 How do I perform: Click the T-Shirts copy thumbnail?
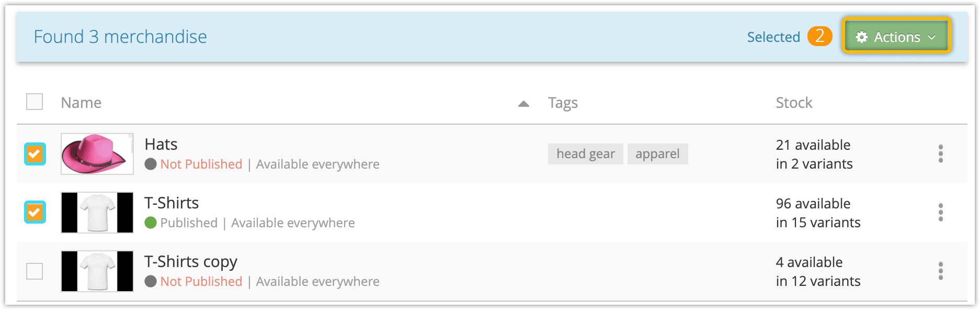click(x=97, y=271)
